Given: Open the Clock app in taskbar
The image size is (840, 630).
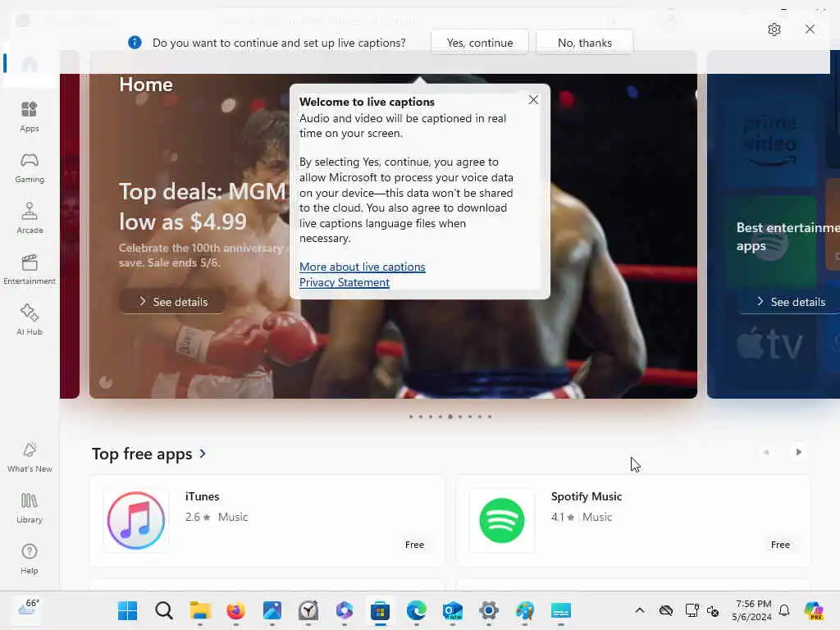Looking at the screenshot, I should [x=308, y=610].
